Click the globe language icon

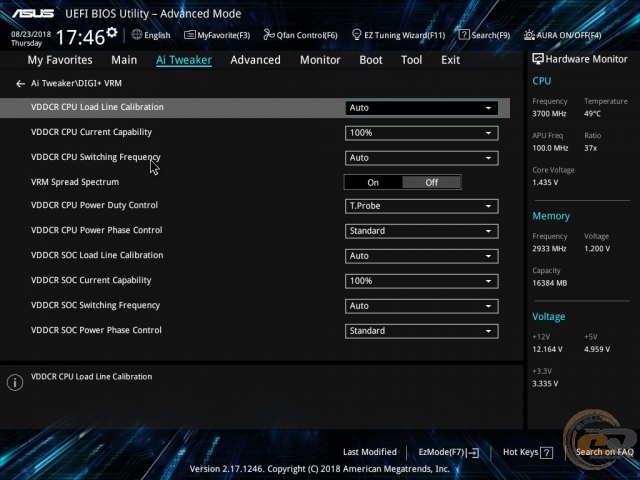coord(137,35)
